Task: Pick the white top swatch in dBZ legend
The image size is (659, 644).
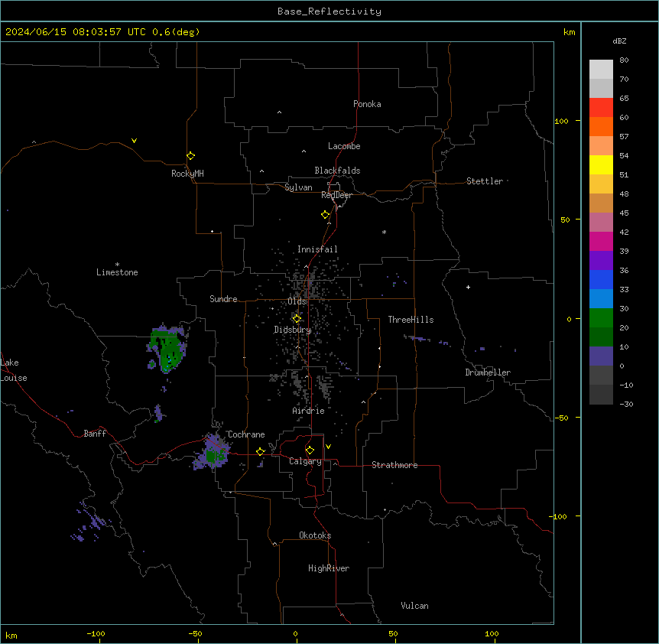Action: [x=601, y=70]
